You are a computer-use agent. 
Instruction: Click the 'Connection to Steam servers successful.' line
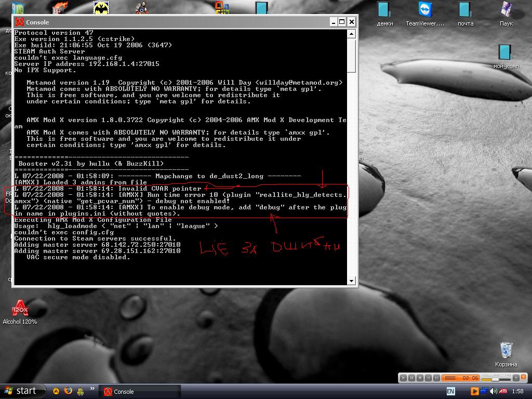95,238
